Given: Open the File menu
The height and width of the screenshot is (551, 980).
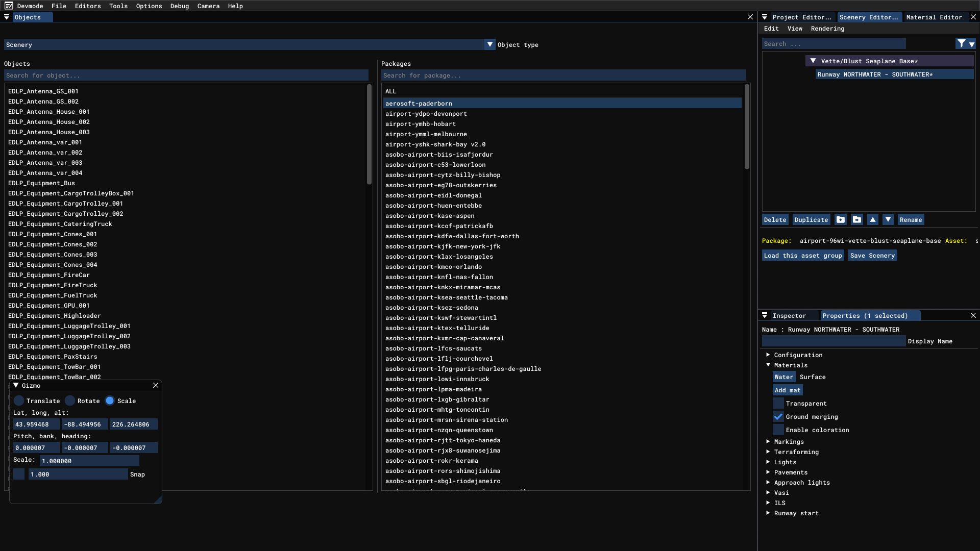Looking at the screenshot, I should pos(59,6).
